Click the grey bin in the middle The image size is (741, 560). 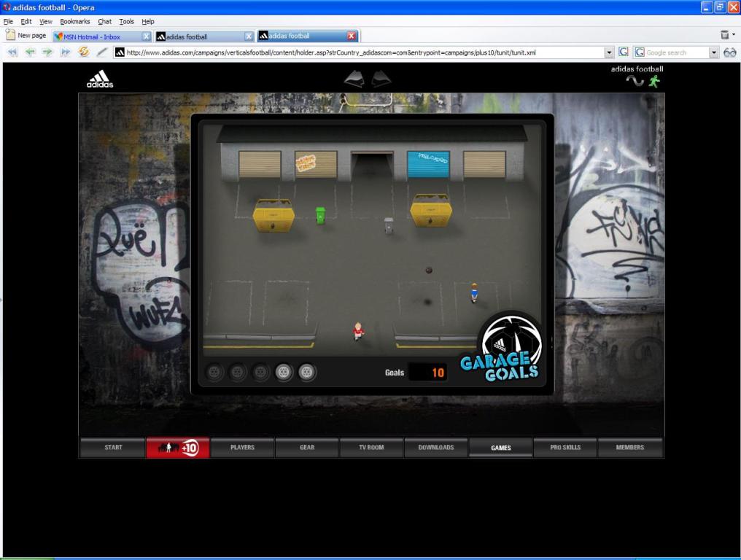point(389,225)
